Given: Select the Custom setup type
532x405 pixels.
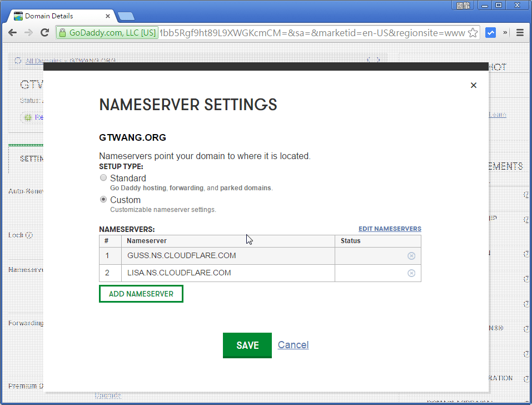Looking at the screenshot, I should click(103, 199).
